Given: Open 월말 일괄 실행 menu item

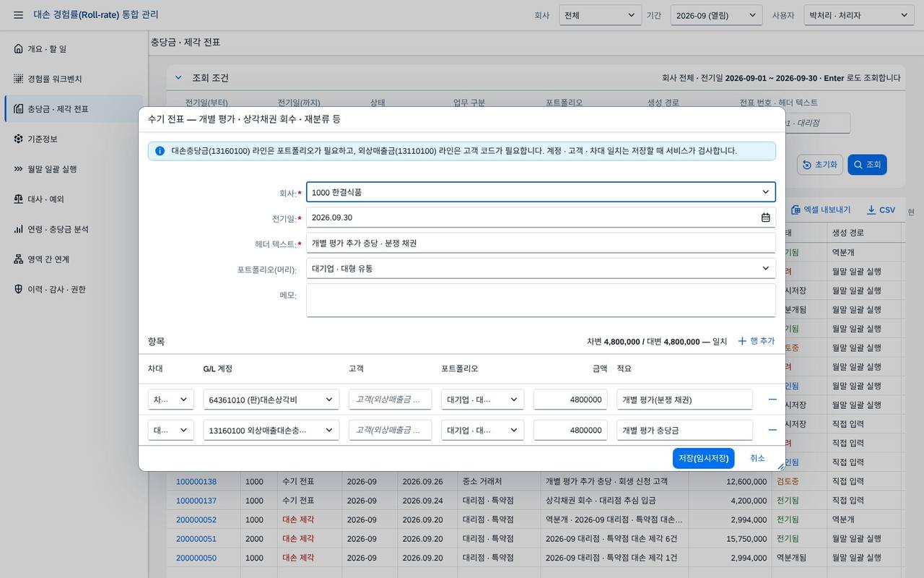Looking at the screenshot, I should 74,169.
